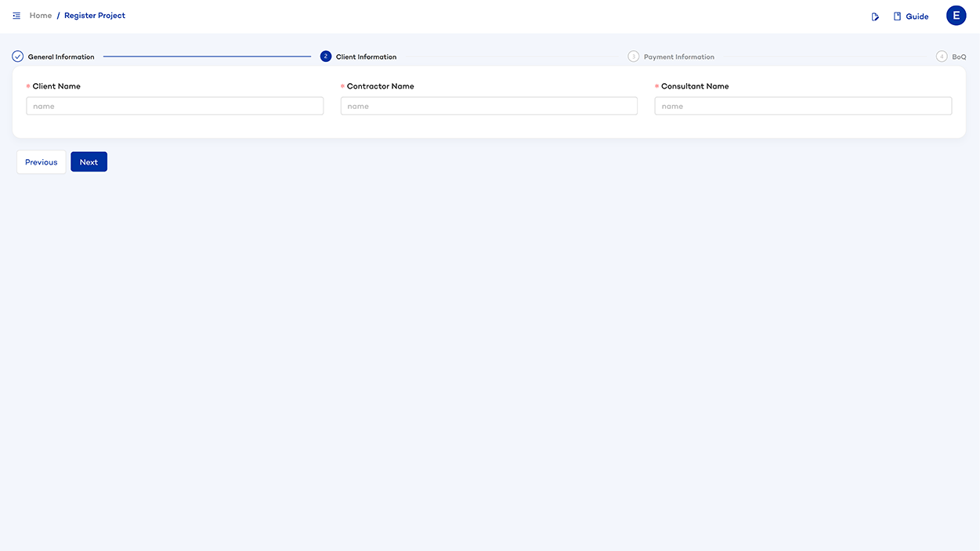This screenshot has height=551, width=980.
Task: Go to the General Information step label
Action: point(61,57)
